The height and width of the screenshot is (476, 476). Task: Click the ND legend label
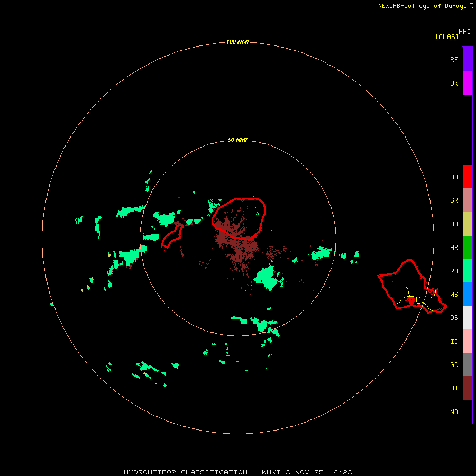click(454, 412)
